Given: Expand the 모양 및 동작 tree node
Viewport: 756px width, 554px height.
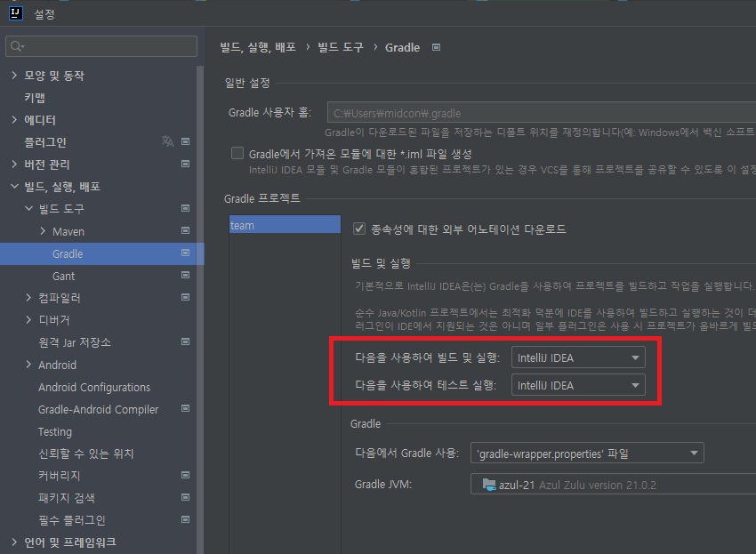Looking at the screenshot, I should 14,75.
